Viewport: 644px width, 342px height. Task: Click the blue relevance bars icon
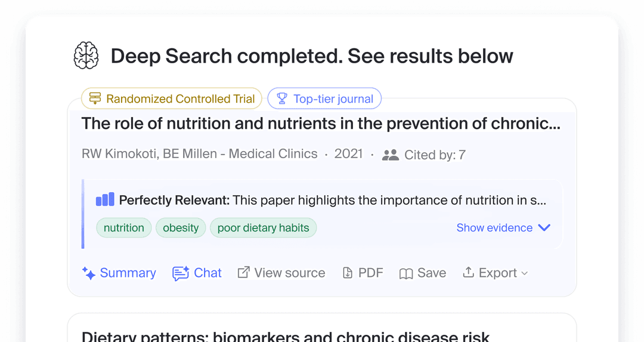(x=105, y=199)
